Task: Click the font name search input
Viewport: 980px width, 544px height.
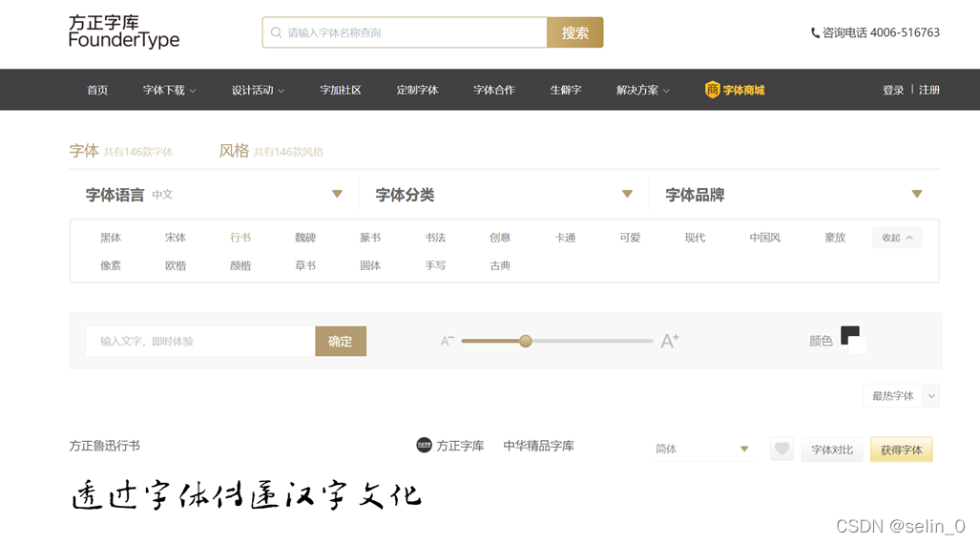Action: 405,32
